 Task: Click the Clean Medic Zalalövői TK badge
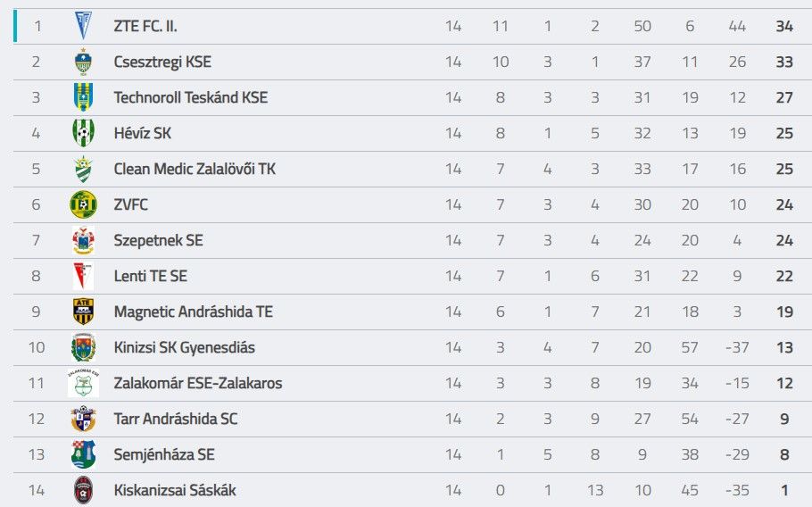click(83, 169)
